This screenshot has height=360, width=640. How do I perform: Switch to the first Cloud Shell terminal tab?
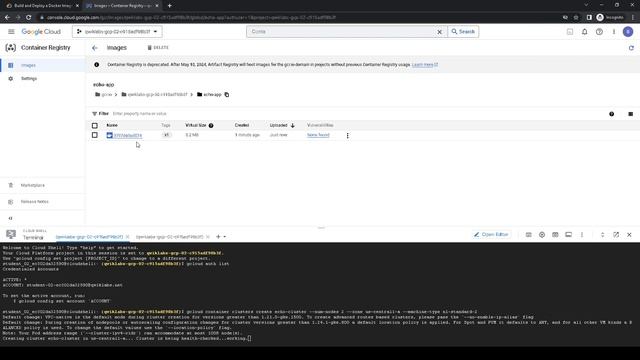click(x=89, y=237)
